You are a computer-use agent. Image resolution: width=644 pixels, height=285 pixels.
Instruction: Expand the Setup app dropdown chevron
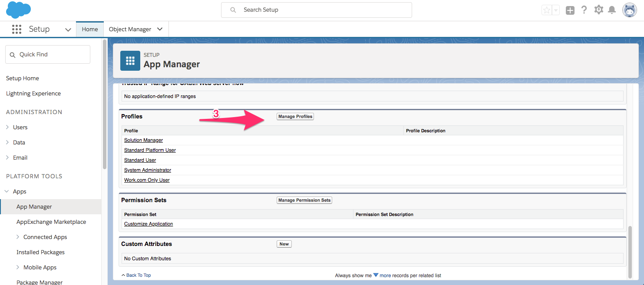point(68,29)
